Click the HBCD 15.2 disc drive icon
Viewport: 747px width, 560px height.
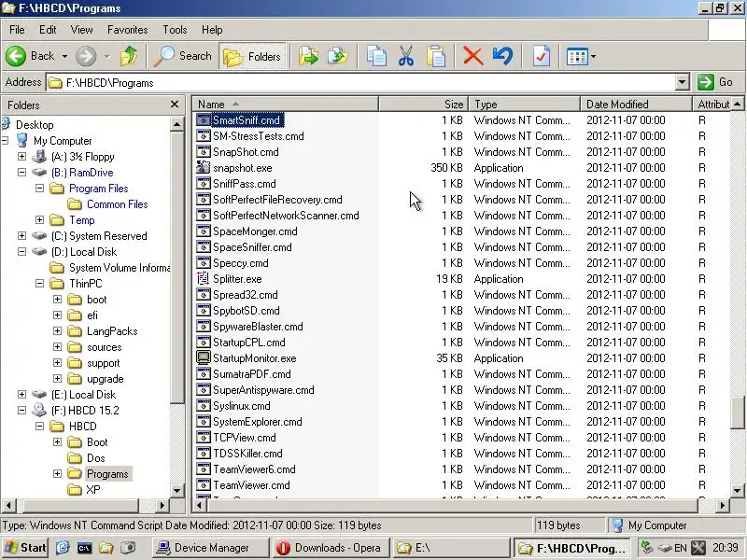(x=39, y=410)
